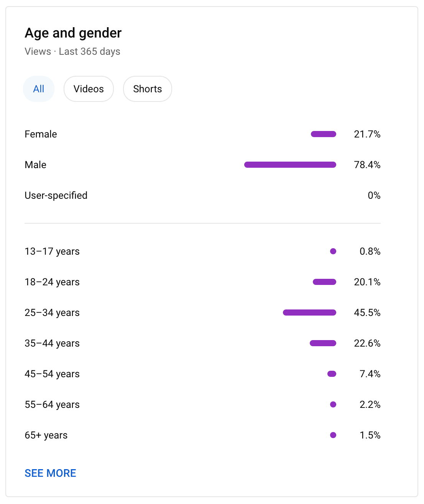Click the 45.5% value for 25–34 years

(367, 313)
